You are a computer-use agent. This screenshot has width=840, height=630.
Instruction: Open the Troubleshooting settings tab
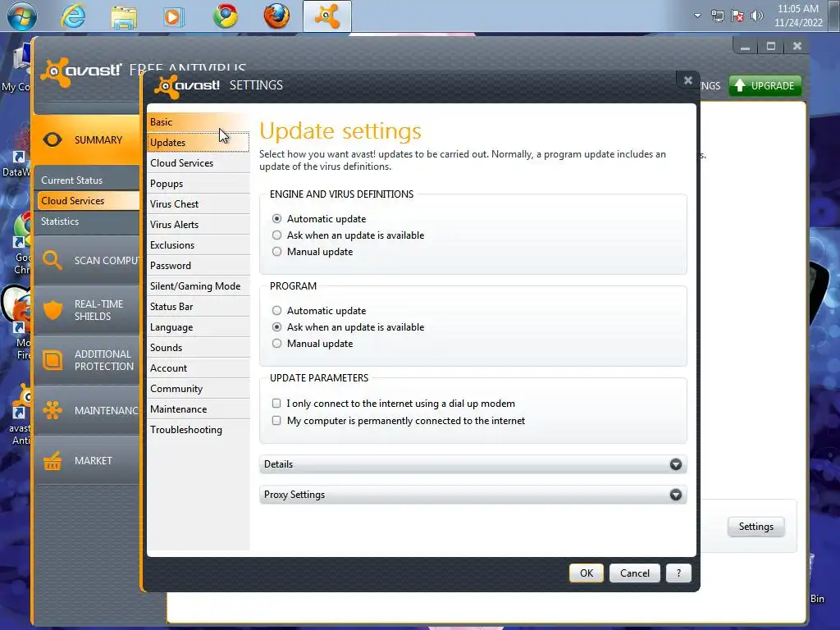coord(199,430)
